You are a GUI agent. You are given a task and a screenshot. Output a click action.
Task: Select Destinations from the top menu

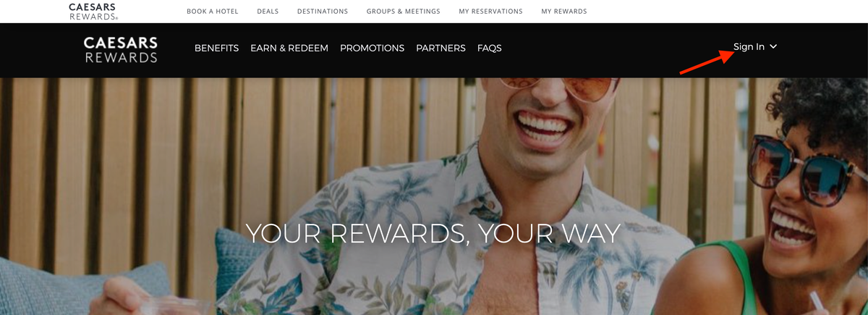point(323,12)
